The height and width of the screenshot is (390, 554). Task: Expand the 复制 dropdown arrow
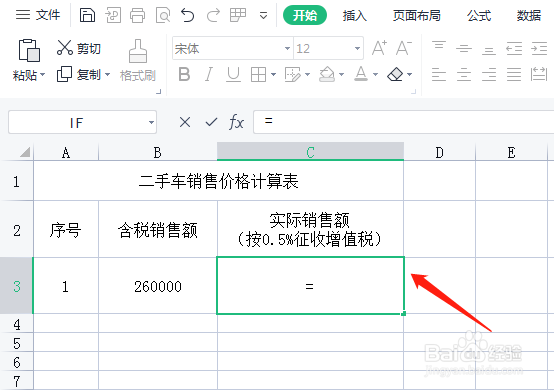(107, 75)
